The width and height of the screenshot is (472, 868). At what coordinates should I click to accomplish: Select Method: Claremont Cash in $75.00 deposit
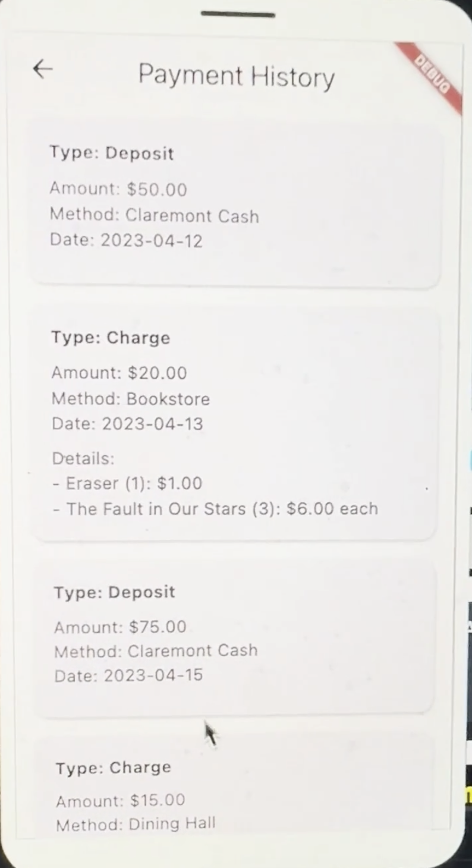[x=156, y=651]
